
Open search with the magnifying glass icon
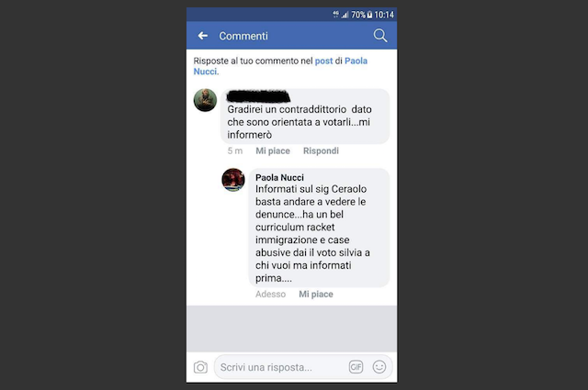click(x=380, y=36)
